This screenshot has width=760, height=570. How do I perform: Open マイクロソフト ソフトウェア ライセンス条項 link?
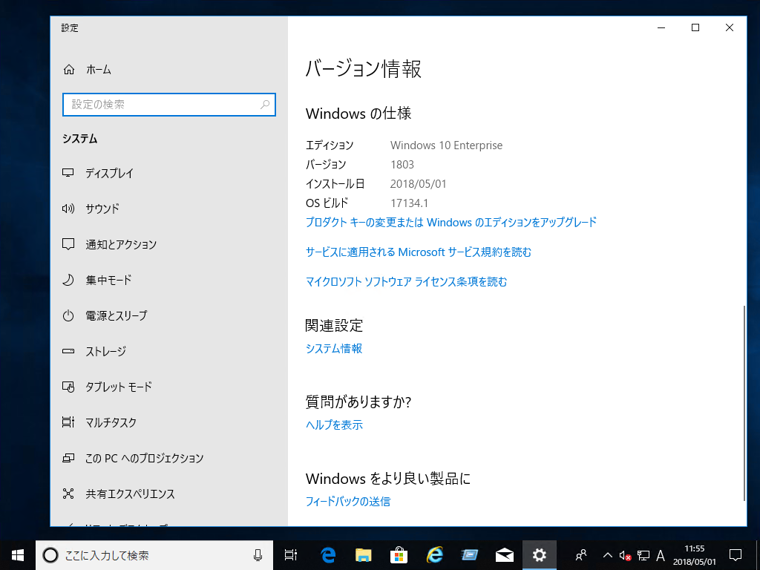click(x=406, y=282)
